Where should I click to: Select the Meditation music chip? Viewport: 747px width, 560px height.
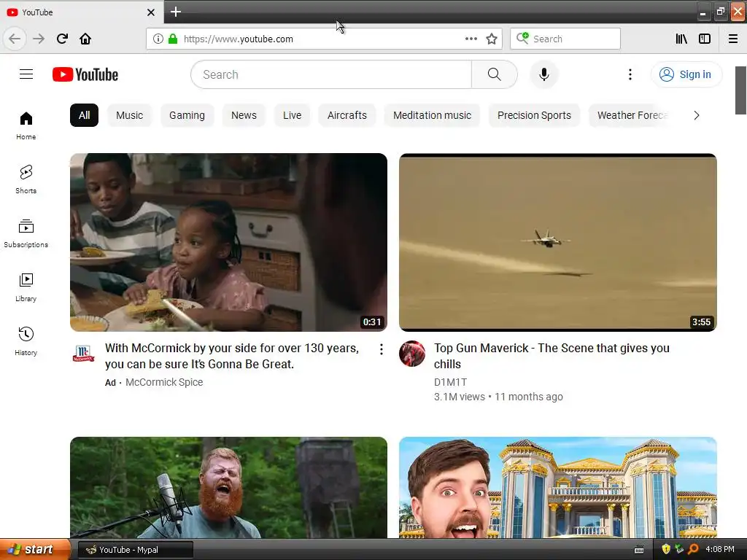432,115
